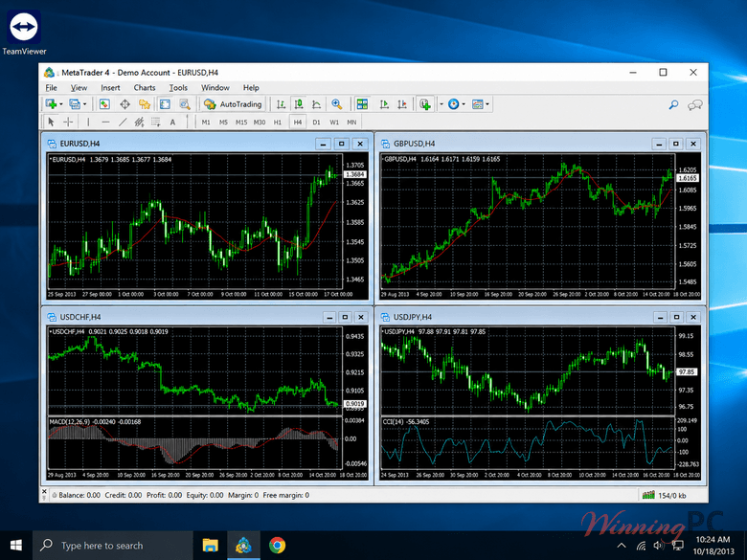Viewport: 747px width, 560px height.
Task: Switch chart to M15 timeframe
Action: coord(241,122)
